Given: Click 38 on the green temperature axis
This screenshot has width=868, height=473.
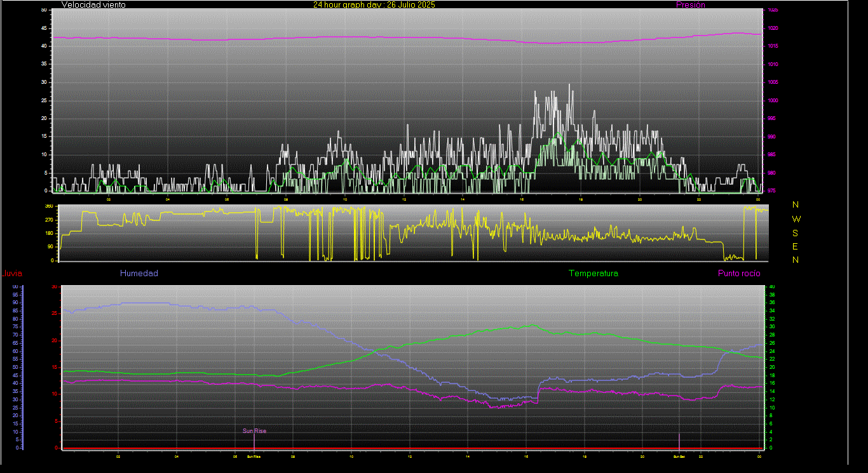Looking at the screenshot, I should [x=772, y=295].
